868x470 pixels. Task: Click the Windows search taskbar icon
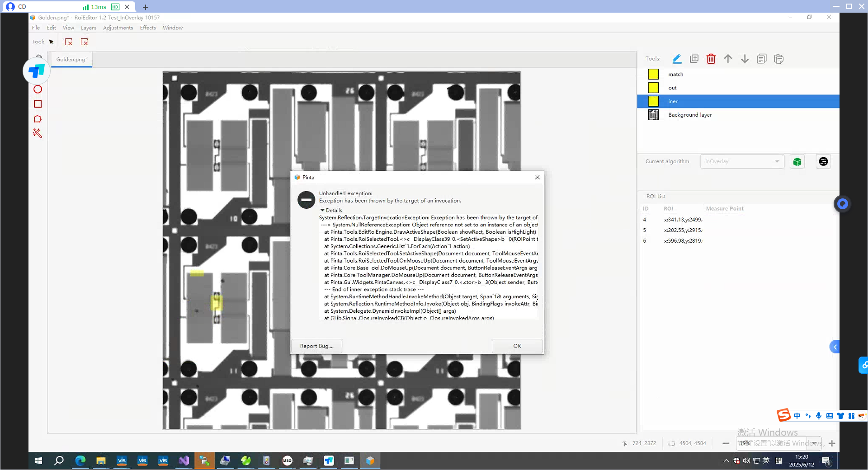[59, 461]
